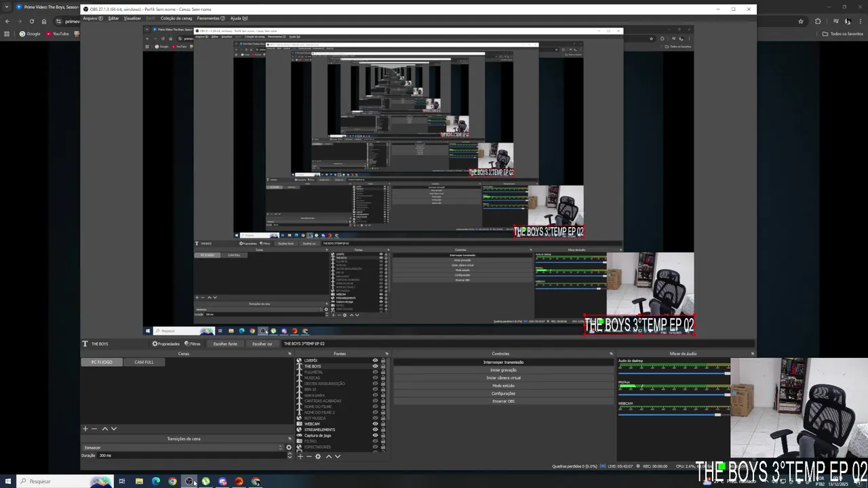The image size is (868, 488).
Task: Adjust the WEBCAM volume slider
Action: point(675,414)
